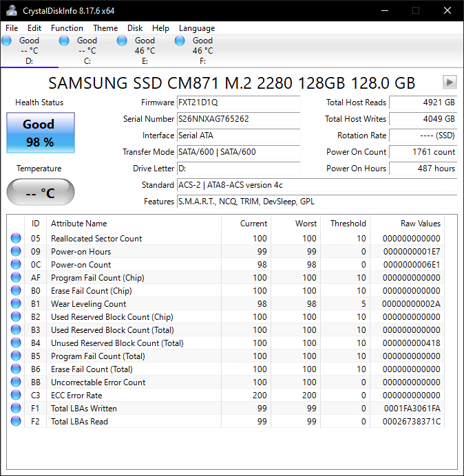Click the Total Host Reads value 4921 GB
This screenshot has width=464, height=476.
[423, 102]
